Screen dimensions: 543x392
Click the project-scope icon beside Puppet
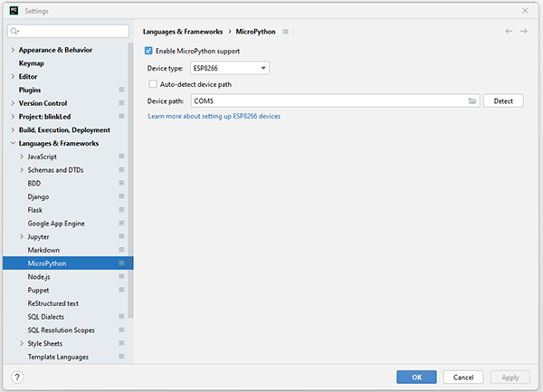click(121, 290)
